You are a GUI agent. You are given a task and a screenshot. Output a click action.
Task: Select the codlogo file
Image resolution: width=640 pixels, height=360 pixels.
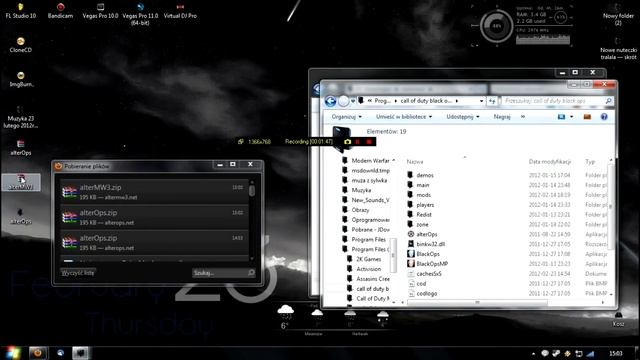tap(427, 293)
